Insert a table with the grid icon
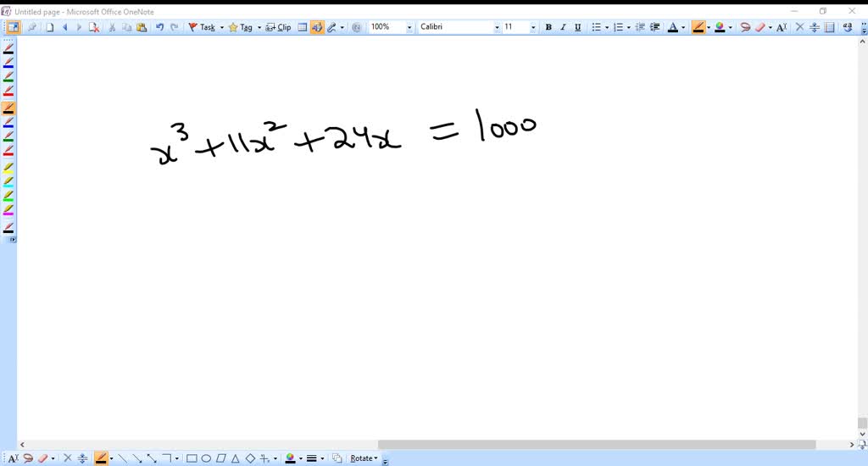Image resolution: width=868 pixels, height=466 pixels. point(303,27)
